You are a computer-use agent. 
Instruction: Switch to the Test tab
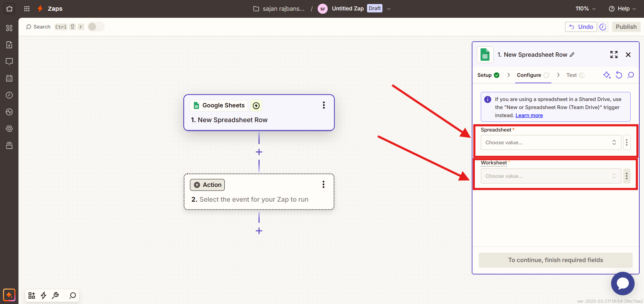(576, 75)
